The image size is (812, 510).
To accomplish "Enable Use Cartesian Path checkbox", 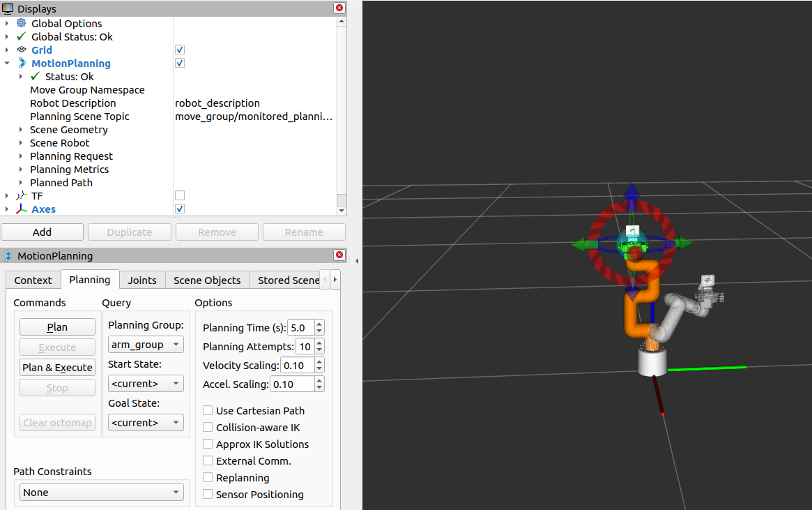I will 208,410.
